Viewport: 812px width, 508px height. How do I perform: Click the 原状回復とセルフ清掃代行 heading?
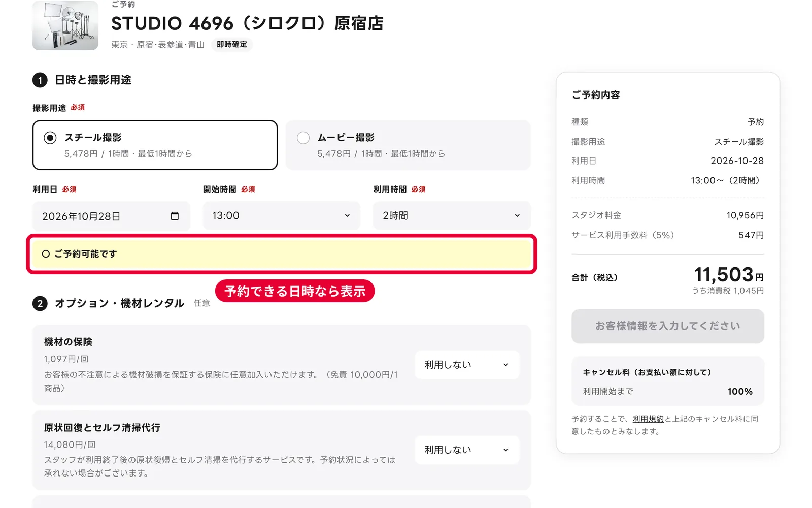point(102,428)
